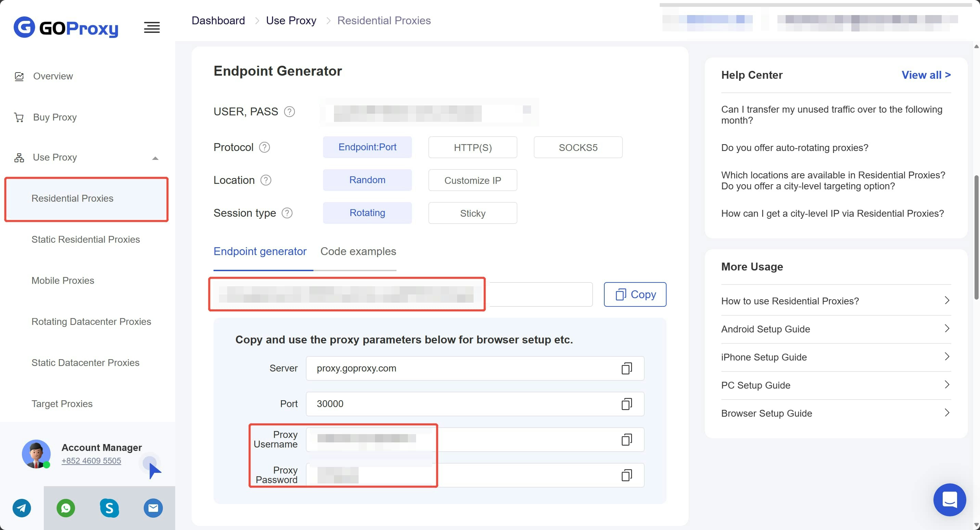
Task: Expand the Android Setup Guide arrow
Action: [946, 329]
